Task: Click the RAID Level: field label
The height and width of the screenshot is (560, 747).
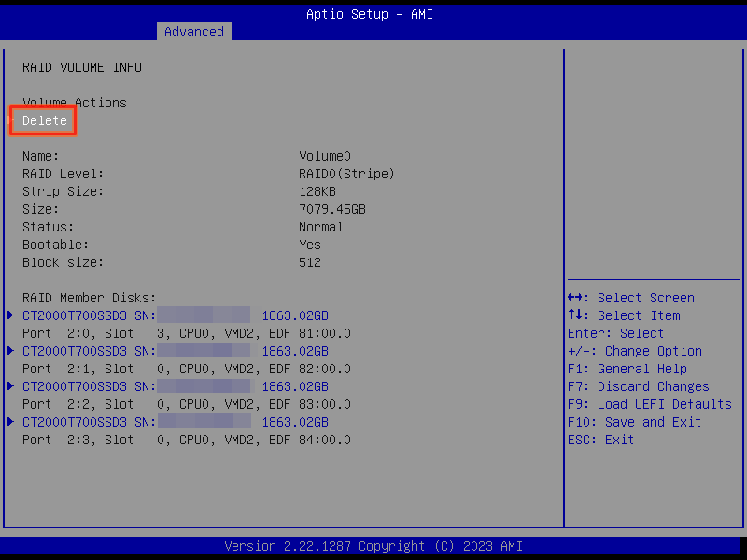Action: coord(63,174)
